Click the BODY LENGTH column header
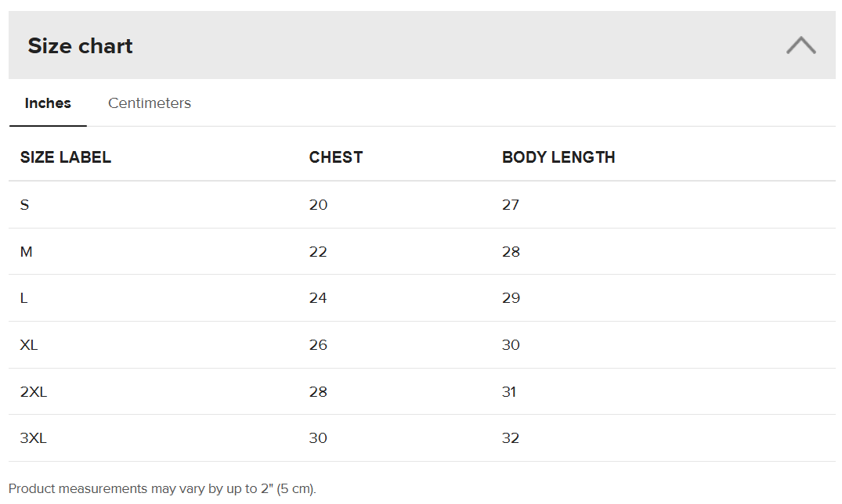The height and width of the screenshot is (504, 842). coord(558,157)
